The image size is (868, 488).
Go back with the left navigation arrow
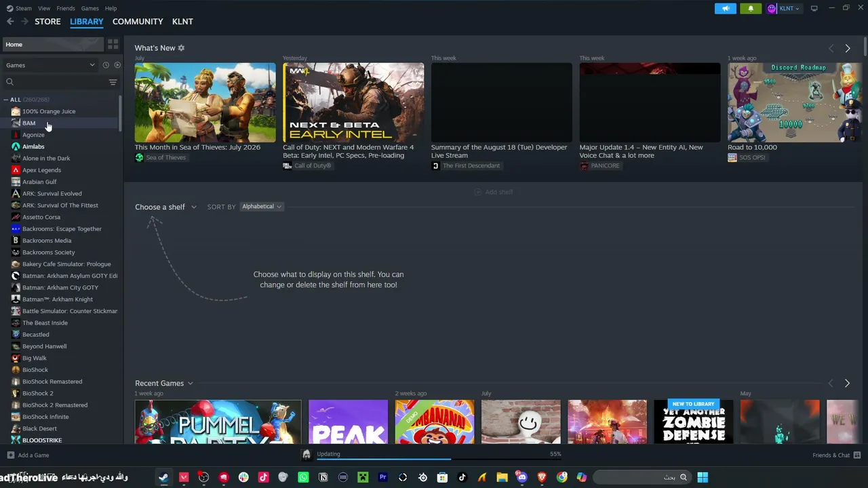pos(10,22)
